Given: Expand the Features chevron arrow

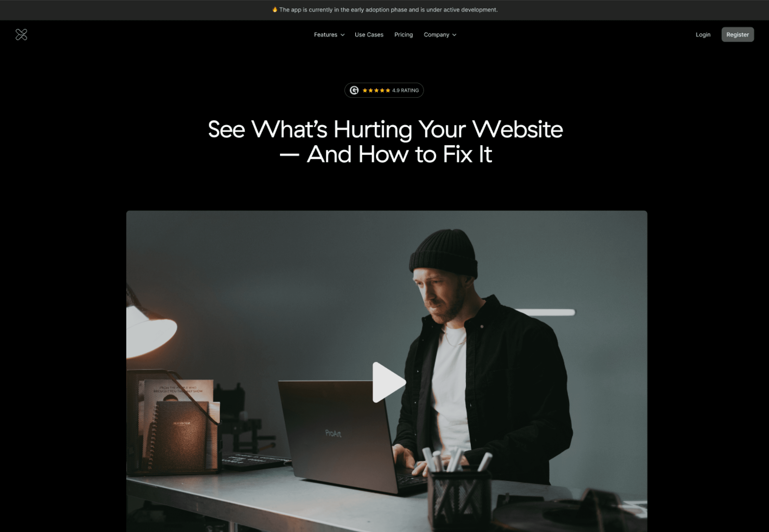Looking at the screenshot, I should (x=342, y=35).
